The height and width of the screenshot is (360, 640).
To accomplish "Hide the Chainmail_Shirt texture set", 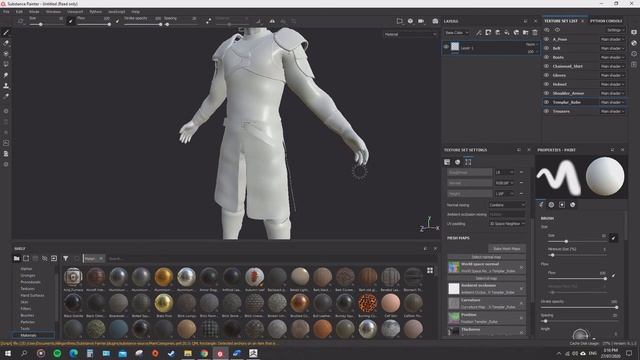I will pyautogui.click(x=547, y=66).
